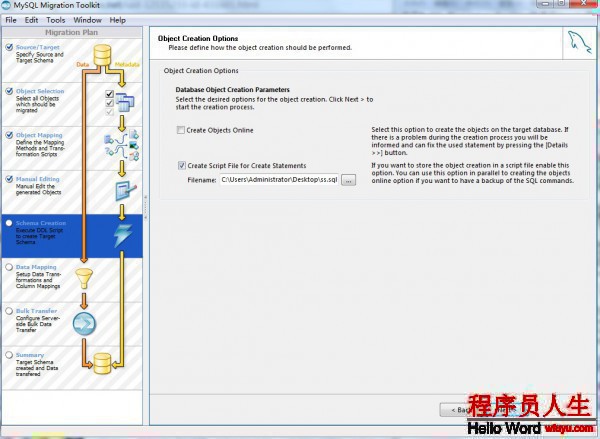
Task: Select the Schema Creation step title
Action: (x=41, y=223)
